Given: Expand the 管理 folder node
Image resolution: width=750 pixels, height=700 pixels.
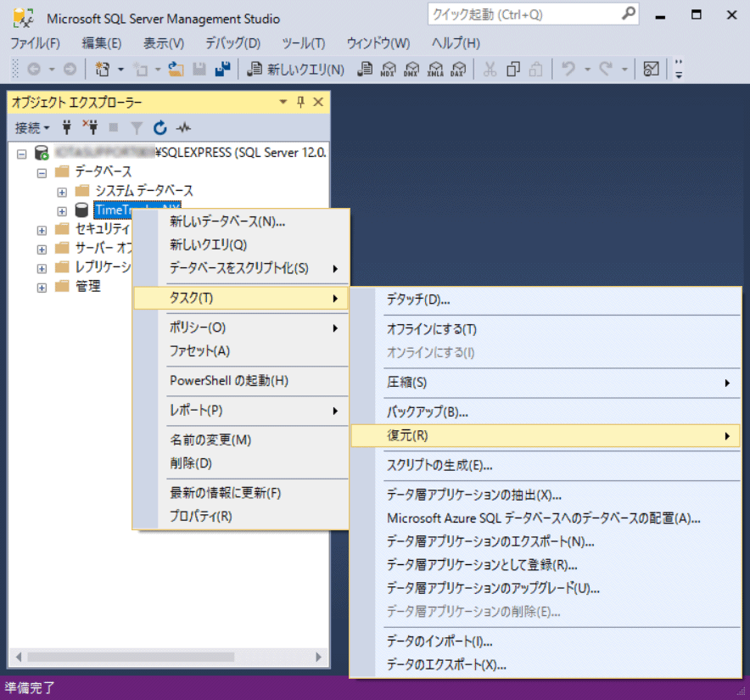Looking at the screenshot, I should 42,287.
